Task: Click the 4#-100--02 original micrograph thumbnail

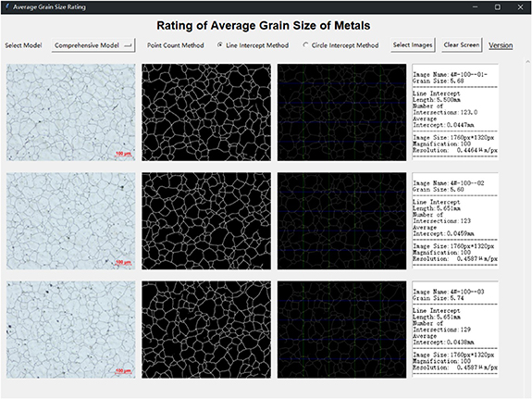Action: click(70, 221)
